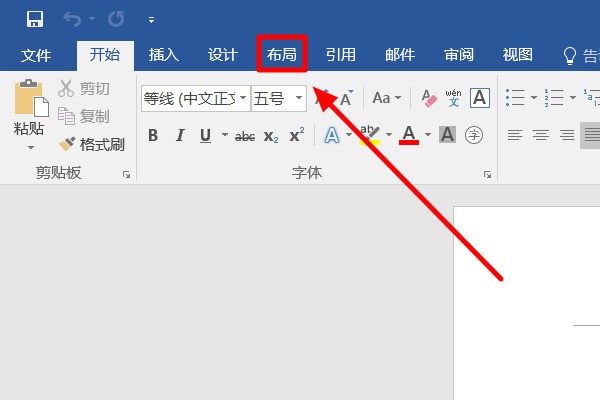Click the Clear Formatting eraser icon
Screen dimensions: 600x400
point(430,98)
